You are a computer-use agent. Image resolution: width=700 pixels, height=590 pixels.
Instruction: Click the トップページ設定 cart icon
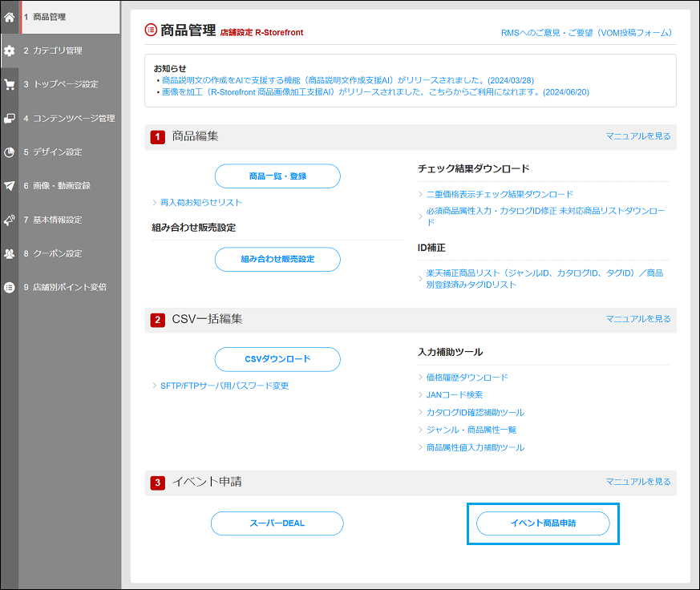tap(10, 83)
